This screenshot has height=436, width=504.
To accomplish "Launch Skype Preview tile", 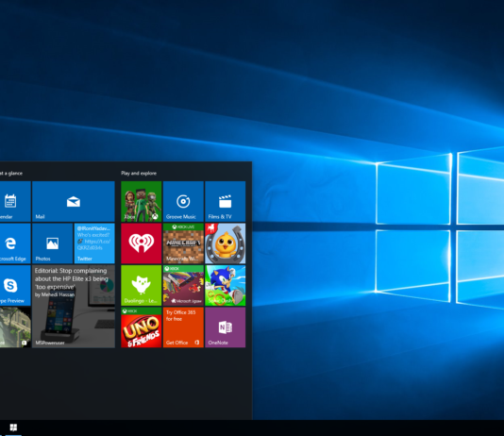I will tap(15, 285).
